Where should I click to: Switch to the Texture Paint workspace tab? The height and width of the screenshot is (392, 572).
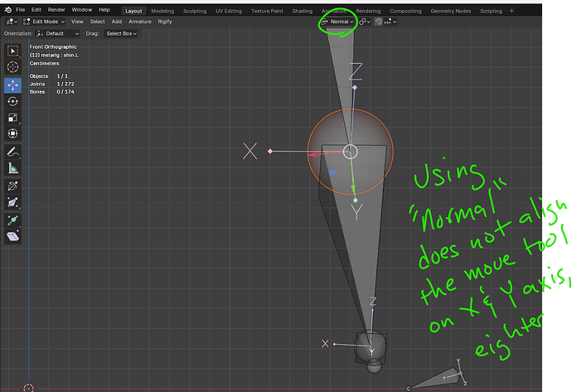(x=267, y=11)
